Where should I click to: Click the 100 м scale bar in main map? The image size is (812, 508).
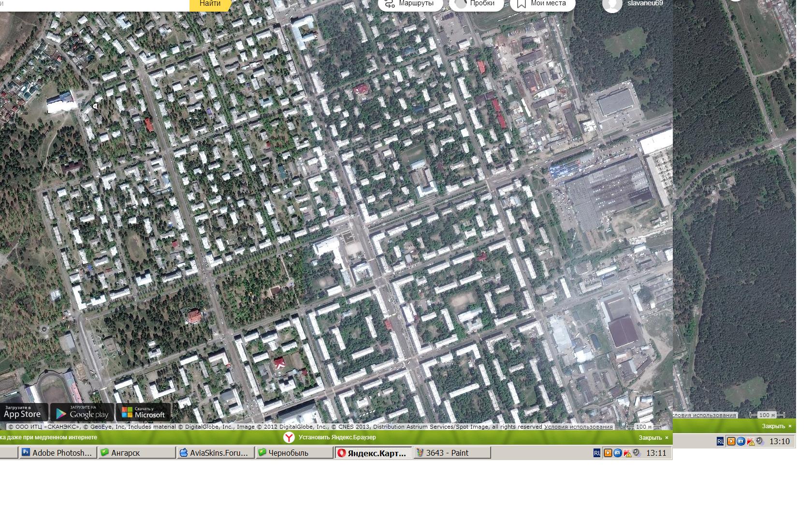(x=644, y=427)
